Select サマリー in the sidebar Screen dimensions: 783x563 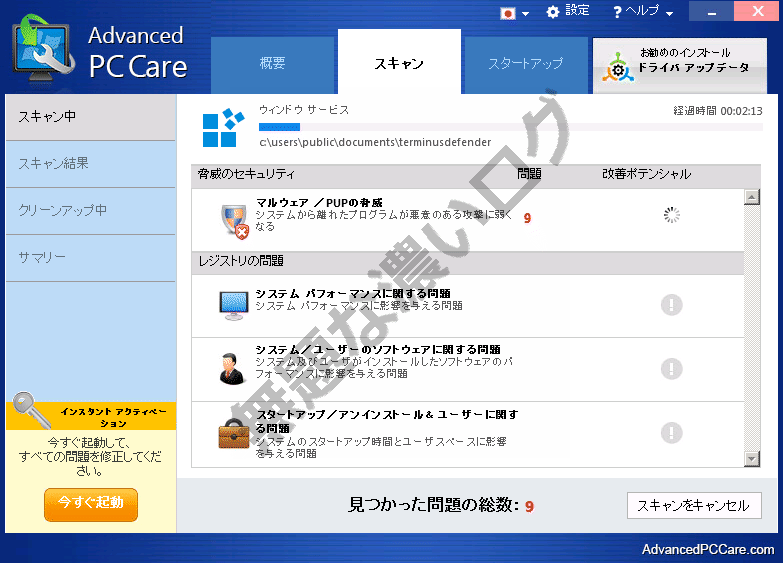[x=90, y=258]
